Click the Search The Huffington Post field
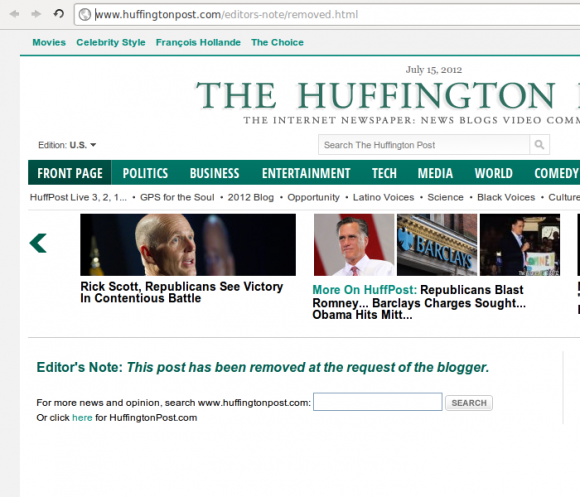 coord(424,145)
